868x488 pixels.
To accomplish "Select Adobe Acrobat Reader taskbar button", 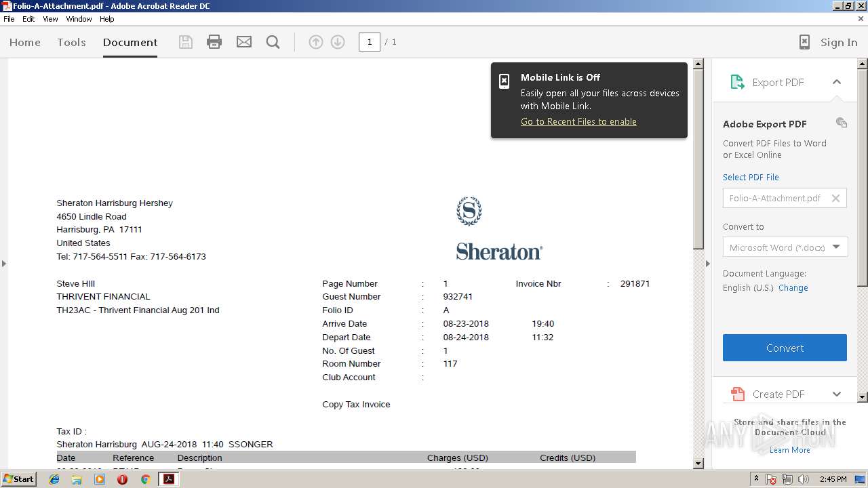I will click(168, 479).
